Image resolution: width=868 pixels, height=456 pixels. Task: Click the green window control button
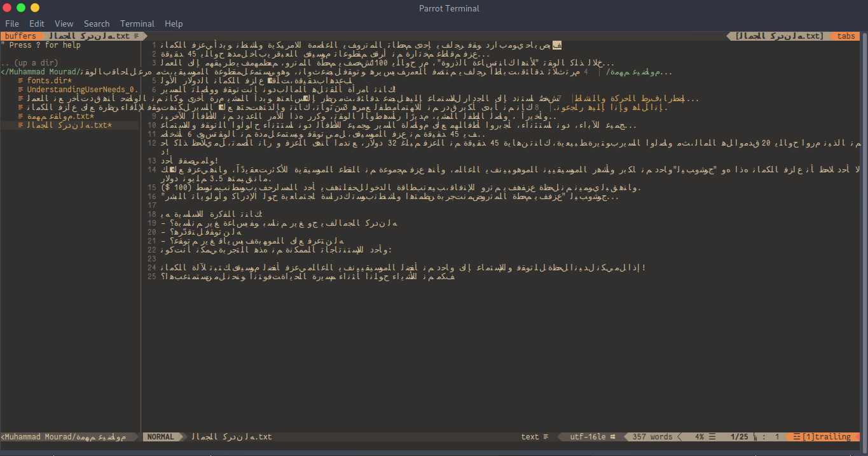click(21, 8)
